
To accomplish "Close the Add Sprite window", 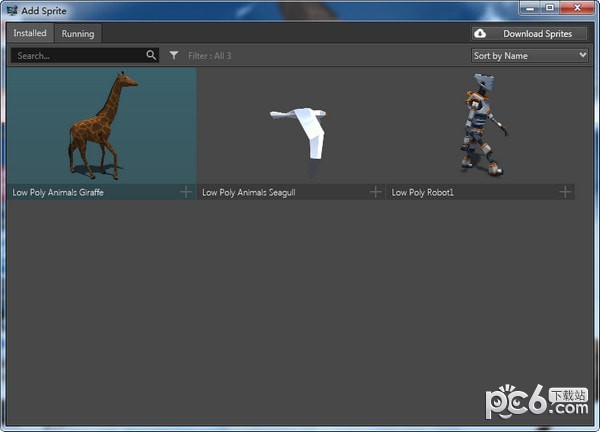I will pos(577,8).
